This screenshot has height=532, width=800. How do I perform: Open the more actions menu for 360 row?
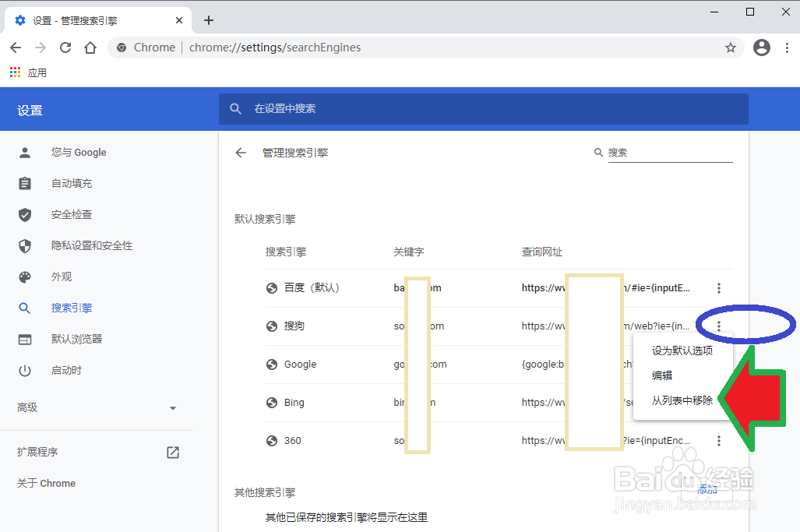719,441
